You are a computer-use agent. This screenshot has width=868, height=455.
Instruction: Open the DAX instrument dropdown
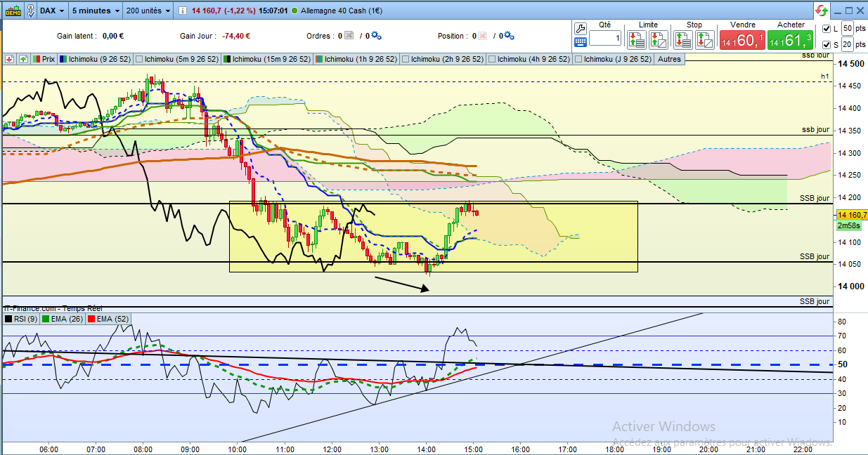[x=52, y=11]
